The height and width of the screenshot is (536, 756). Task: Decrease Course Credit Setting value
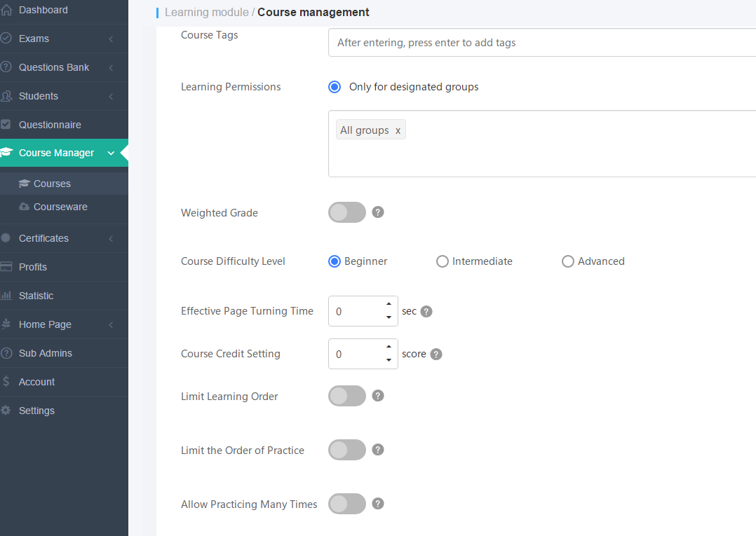(x=389, y=360)
